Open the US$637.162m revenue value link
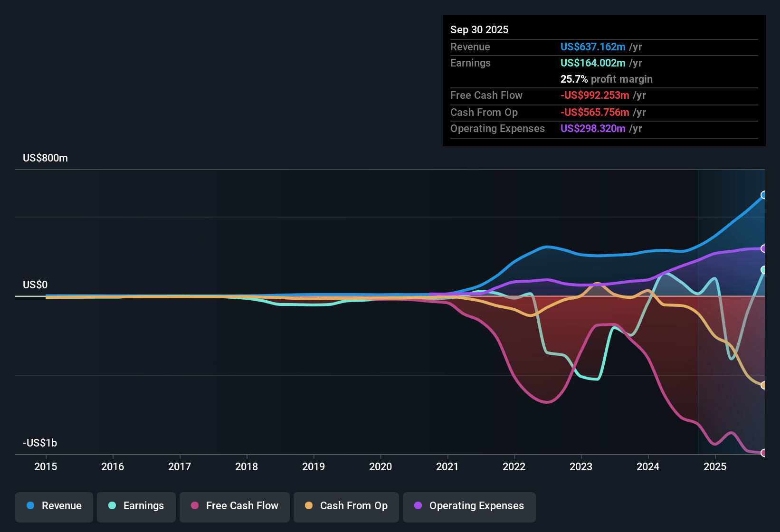 click(x=593, y=47)
